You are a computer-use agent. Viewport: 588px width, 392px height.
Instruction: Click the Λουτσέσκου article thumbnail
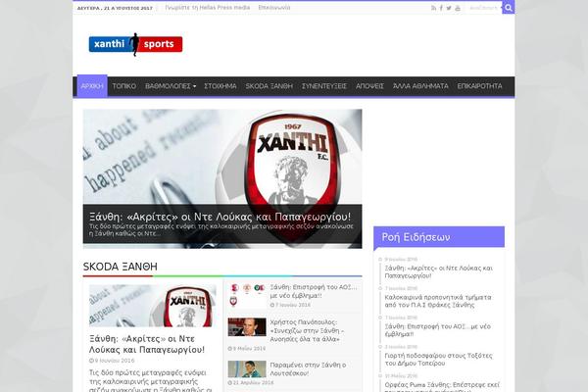tap(247, 369)
